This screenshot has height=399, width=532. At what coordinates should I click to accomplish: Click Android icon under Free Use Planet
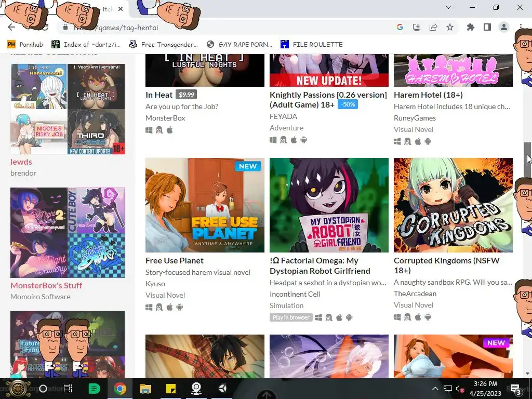pos(179,307)
